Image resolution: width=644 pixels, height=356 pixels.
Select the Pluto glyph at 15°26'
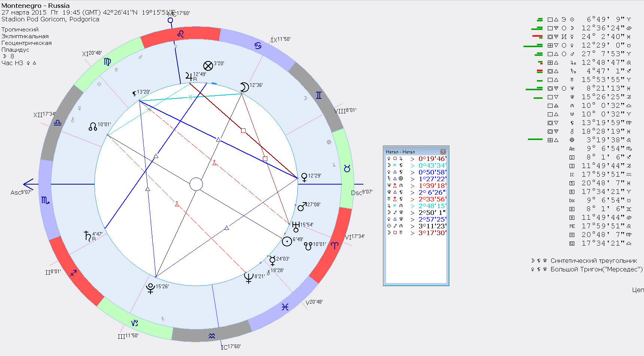pos(151,288)
